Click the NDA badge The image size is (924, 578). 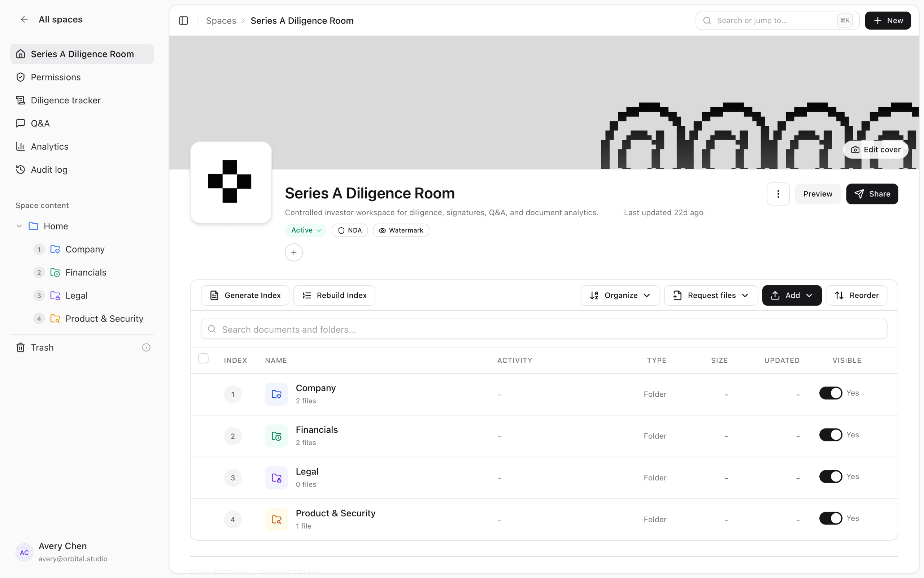tap(349, 230)
